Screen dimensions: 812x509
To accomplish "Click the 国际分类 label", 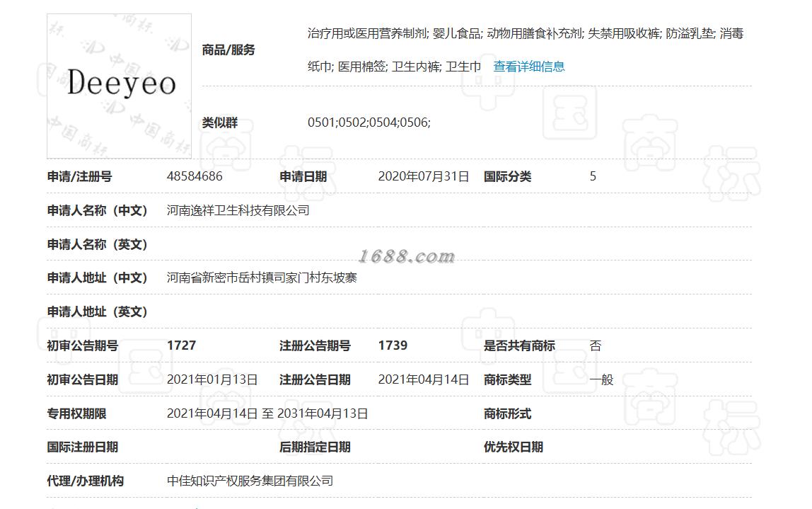I will coord(508,177).
